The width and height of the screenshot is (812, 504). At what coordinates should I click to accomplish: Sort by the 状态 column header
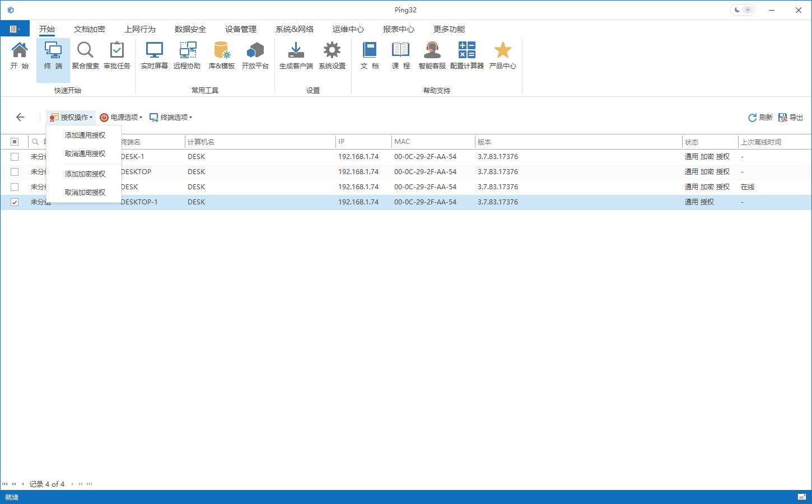click(x=710, y=142)
